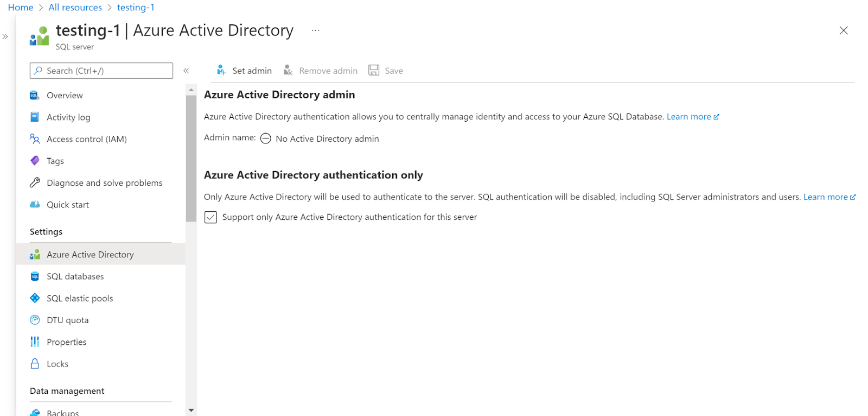The height and width of the screenshot is (416, 868).
Task: Click the Save disk icon
Action: click(374, 71)
